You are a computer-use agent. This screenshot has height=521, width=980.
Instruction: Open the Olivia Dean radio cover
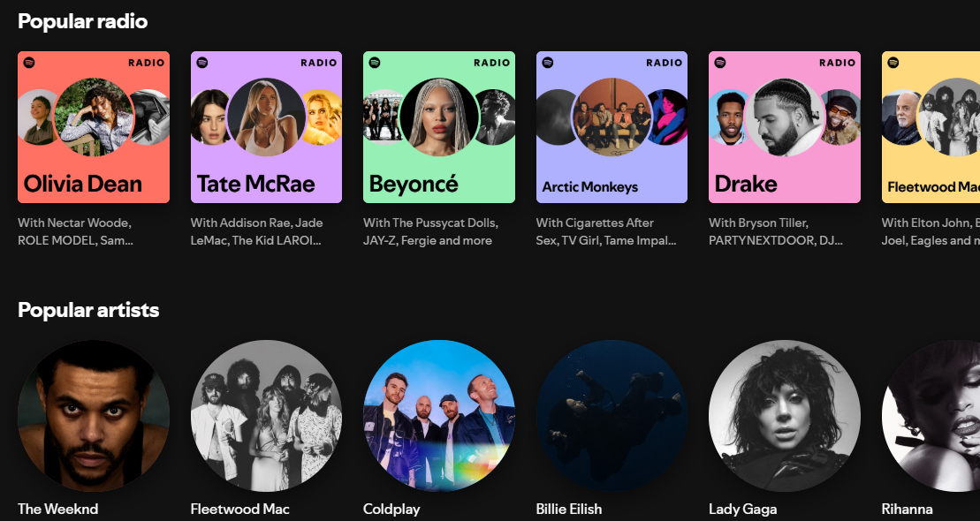[x=94, y=127]
